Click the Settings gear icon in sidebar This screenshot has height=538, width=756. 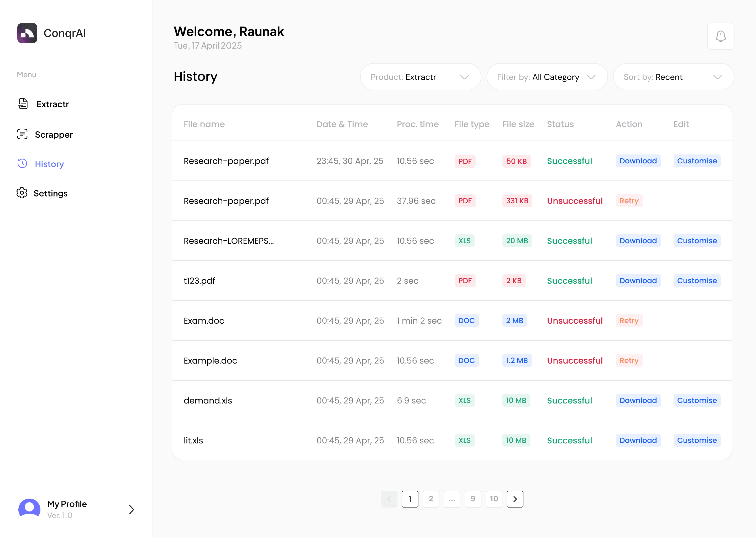coord(22,193)
